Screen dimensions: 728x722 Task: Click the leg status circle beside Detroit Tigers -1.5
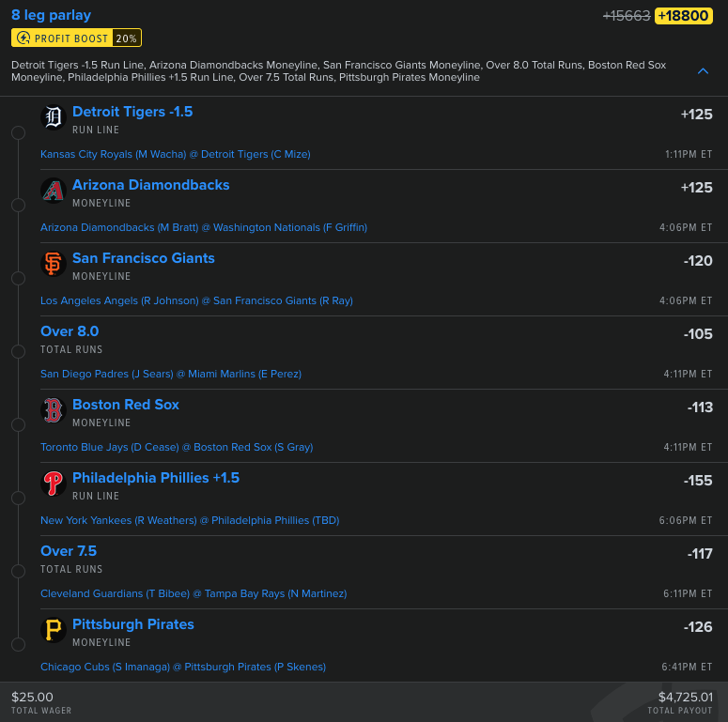(x=18, y=132)
